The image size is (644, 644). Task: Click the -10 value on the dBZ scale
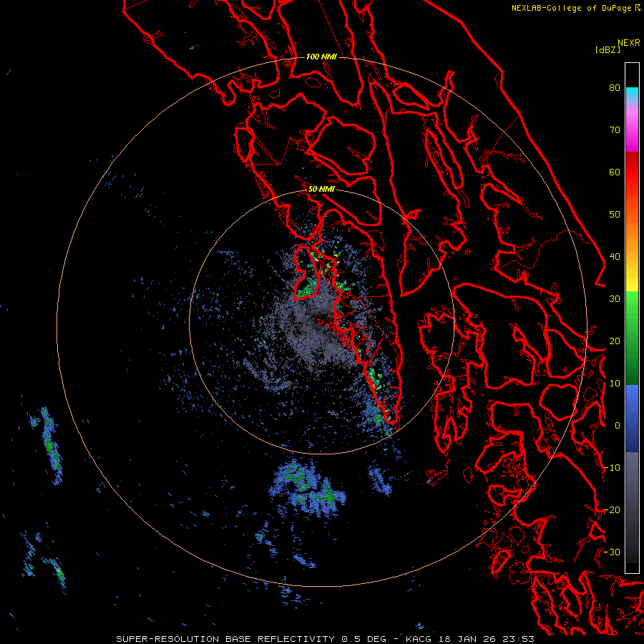click(612, 468)
